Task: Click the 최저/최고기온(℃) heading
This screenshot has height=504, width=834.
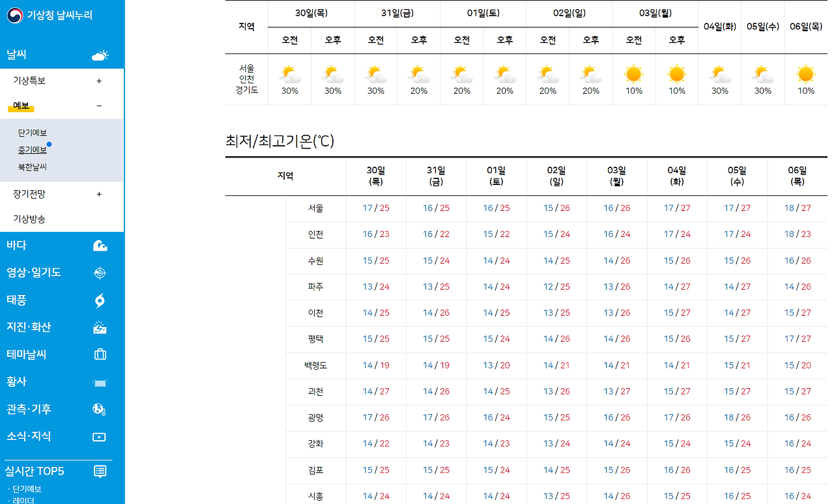Action: point(280,141)
